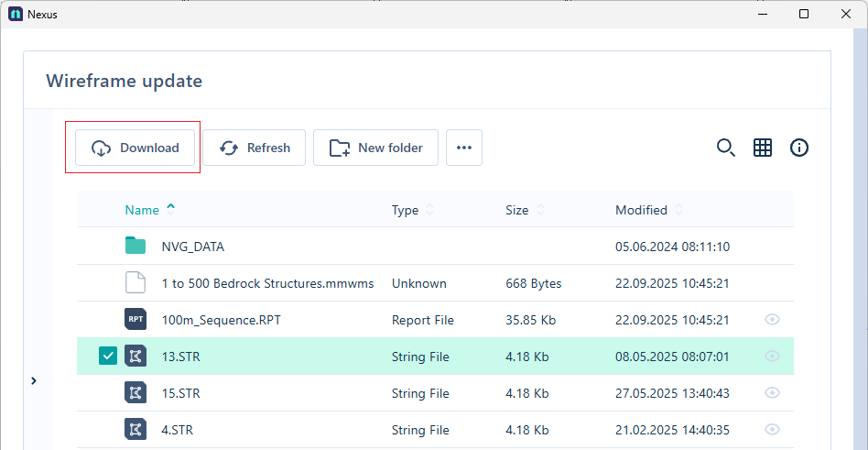
Task: Uncheck the 13.STR checkbox
Action: (x=108, y=357)
